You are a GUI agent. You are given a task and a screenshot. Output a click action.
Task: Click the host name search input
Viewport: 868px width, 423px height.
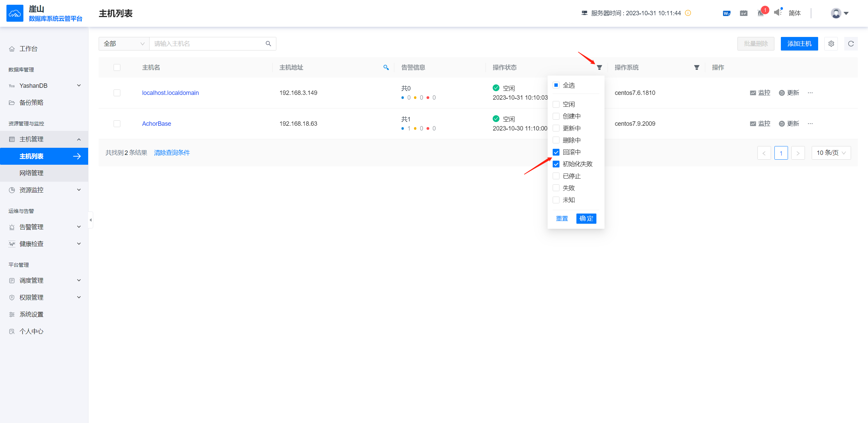click(207, 44)
